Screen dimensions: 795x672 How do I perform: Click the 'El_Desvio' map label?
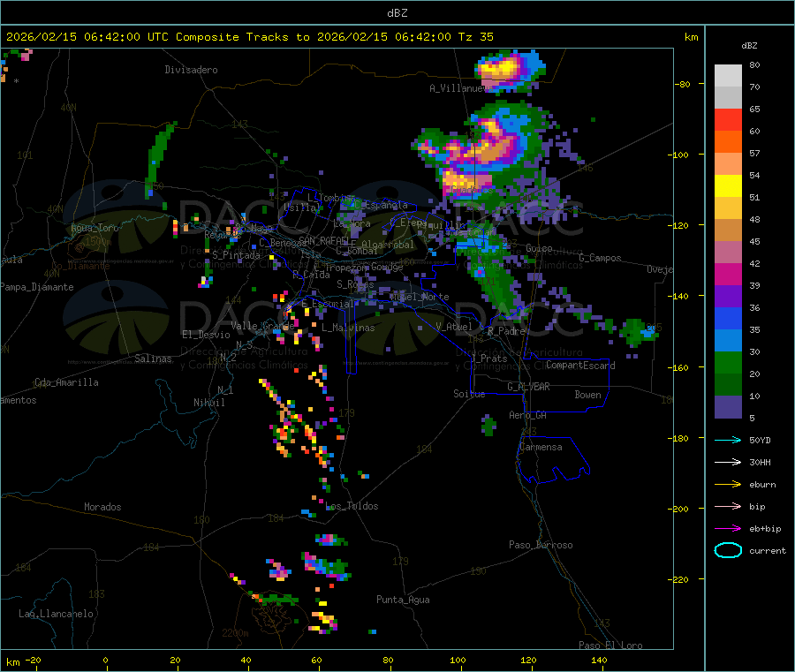206,335
